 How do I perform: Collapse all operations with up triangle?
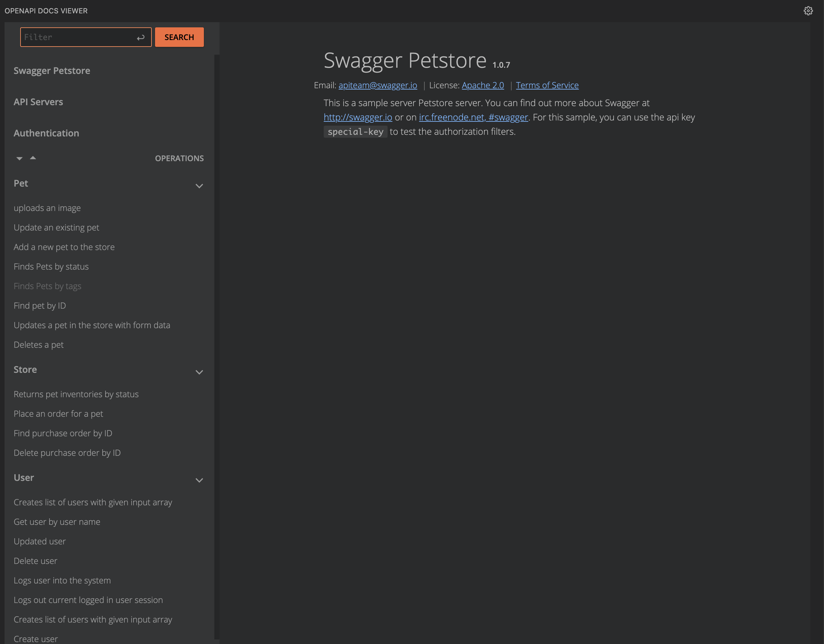[33, 158]
